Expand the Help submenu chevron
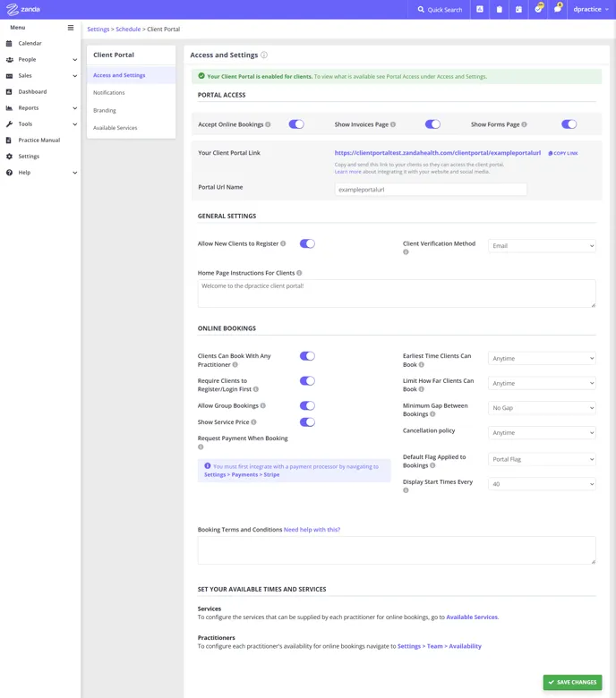 pos(75,173)
